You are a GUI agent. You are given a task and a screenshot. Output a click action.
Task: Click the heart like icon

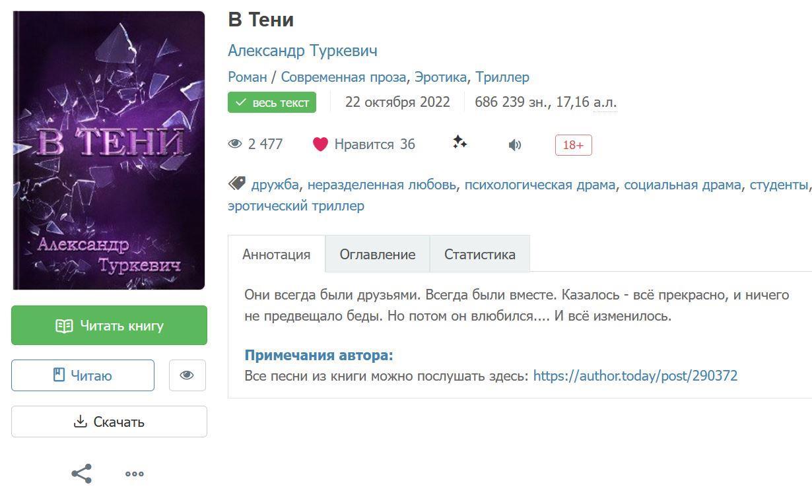click(x=320, y=144)
